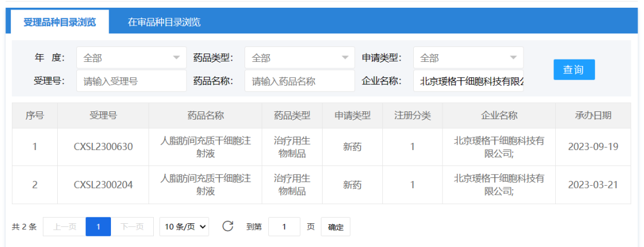Viewport: 644px width, 247px height.
Task: Change the 10 条/页 page size selector
Action: [x=184, y=226]
